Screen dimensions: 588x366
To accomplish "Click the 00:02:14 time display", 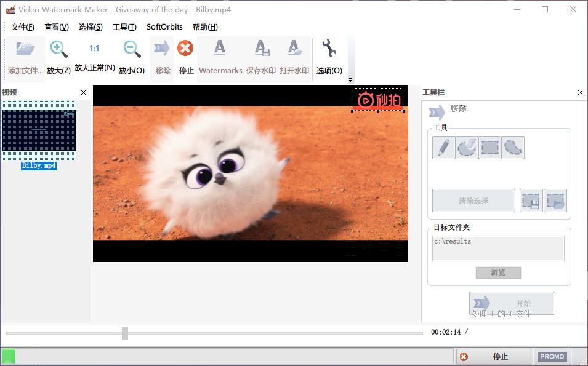I will click(446, 332).
